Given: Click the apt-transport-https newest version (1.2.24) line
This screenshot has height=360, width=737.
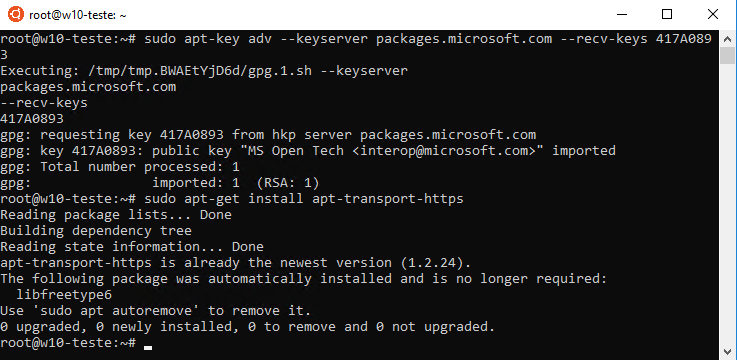Looking at the screenshot, I should [235, 263].
